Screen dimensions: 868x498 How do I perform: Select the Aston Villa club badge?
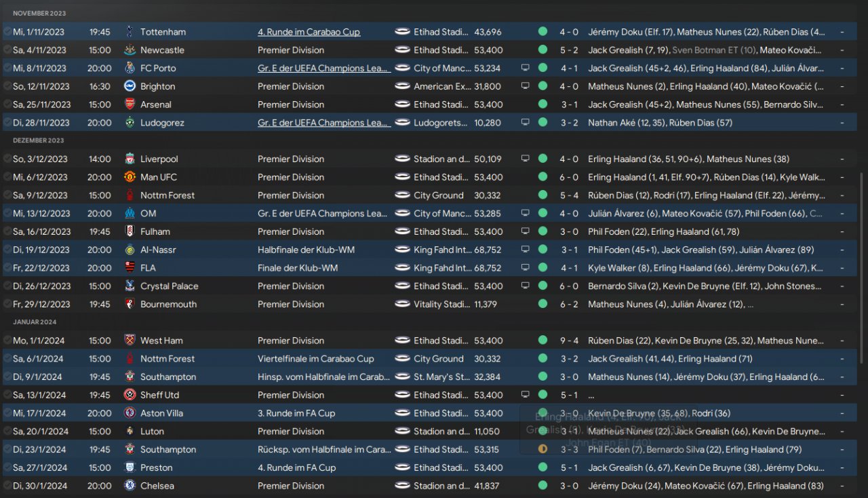click(130, 413)
